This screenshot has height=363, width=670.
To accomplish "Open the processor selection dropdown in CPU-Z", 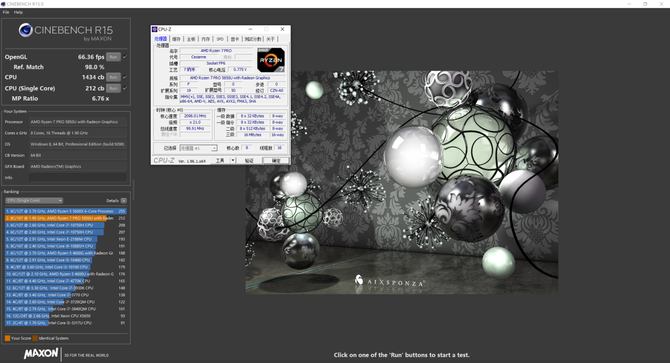I will point(198,148).
